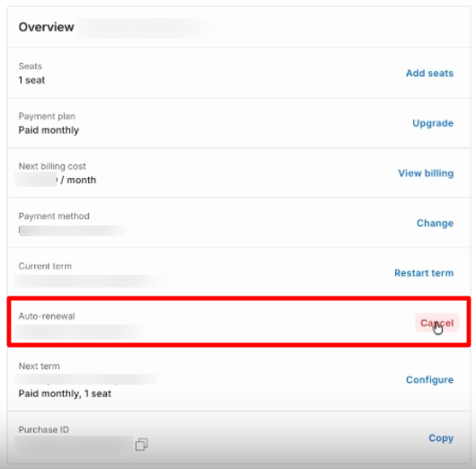Click the Copy link for Purchase ID
The width and height of the screenshot is (476, 469).
(441, 438)
